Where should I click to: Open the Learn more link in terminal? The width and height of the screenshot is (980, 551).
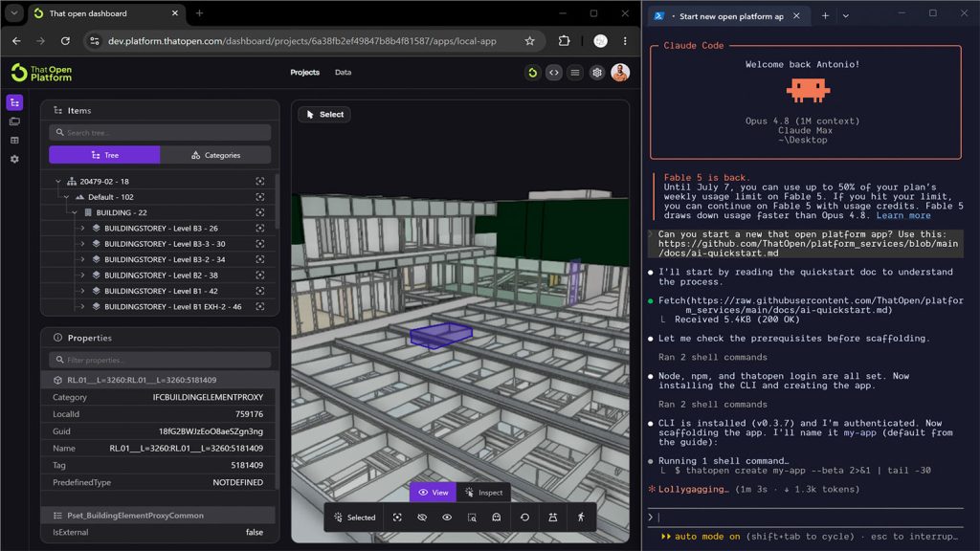(903, 215)
